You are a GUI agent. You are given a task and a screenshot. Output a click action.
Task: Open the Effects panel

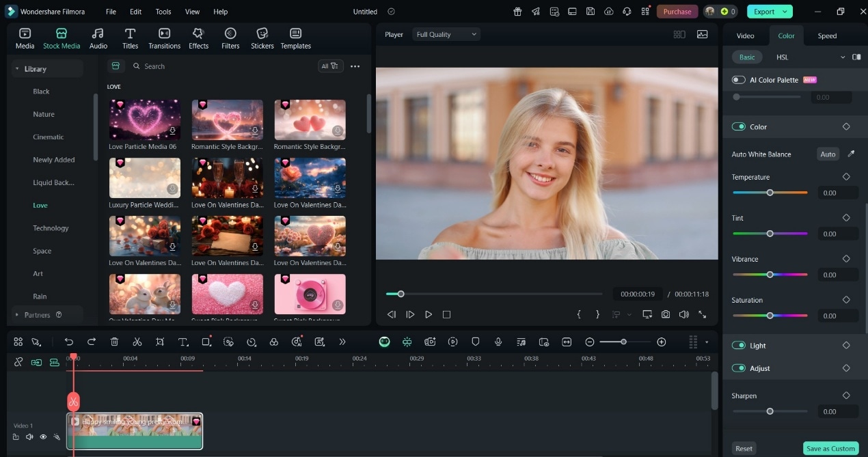[199, 38]
